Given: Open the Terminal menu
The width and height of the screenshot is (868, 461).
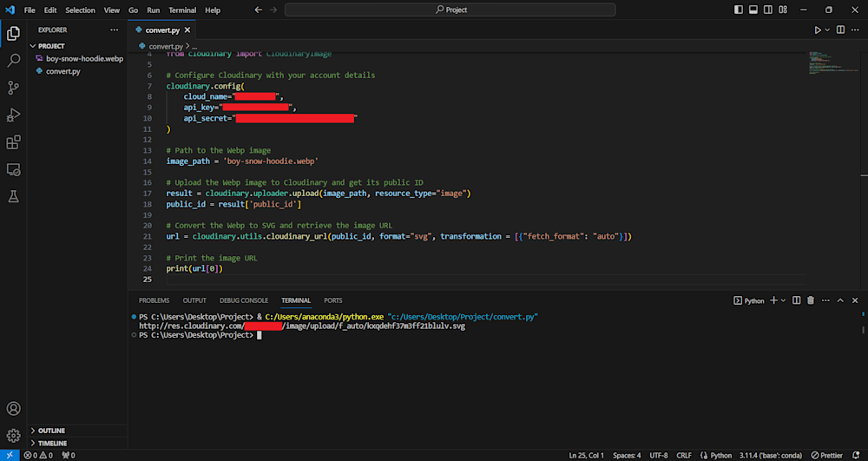Looking at the screenshot, I should click(x=182, y=10).
